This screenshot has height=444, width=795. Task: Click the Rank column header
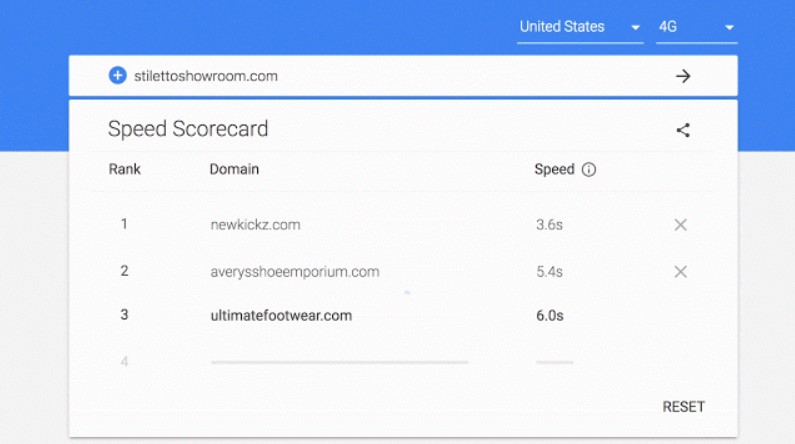pos(124,169)
